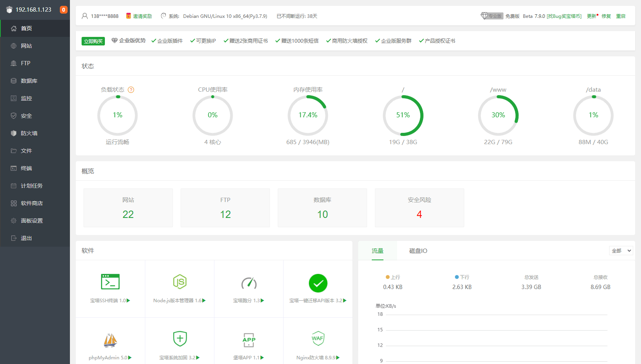Open the 宝塔跑分 speedometer icon
Viewport: 641px width, 364px height.
pyautogui.click(x=249, y=283)
